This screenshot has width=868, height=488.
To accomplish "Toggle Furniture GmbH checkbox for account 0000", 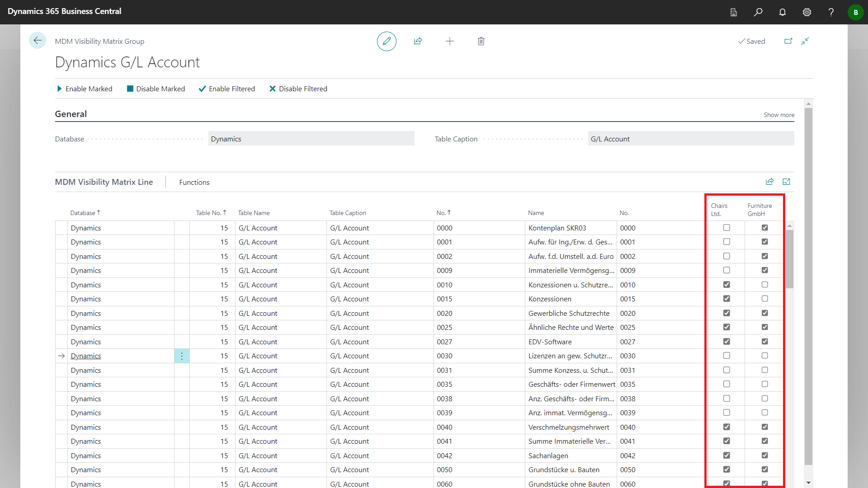I will pos(764,228).
